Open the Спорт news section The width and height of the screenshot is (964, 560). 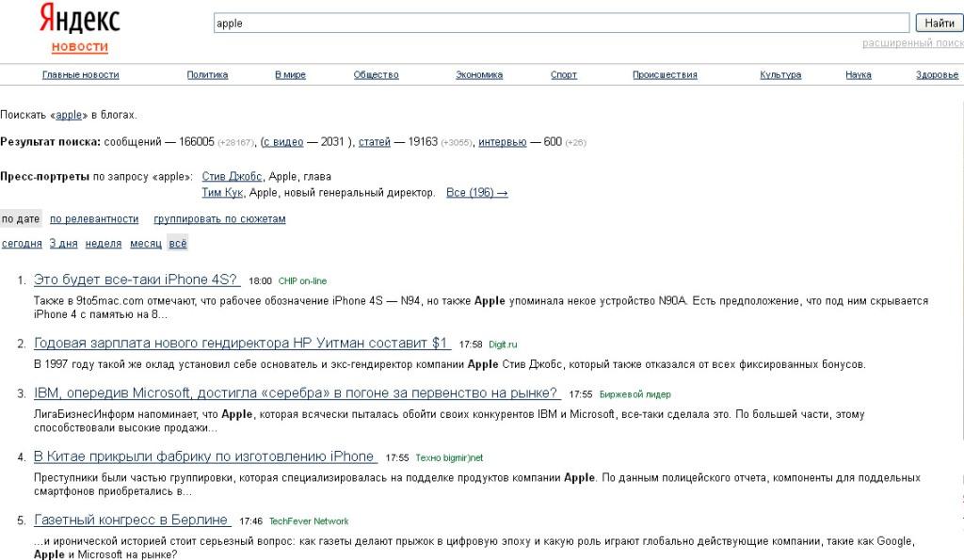click(x=564, y=75)
